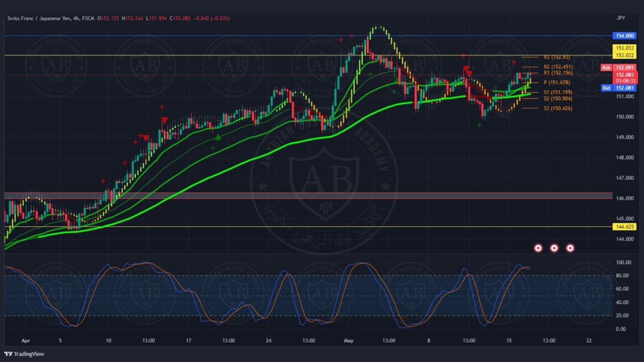Select the blue 154.000 price line label

coord(625,36)
